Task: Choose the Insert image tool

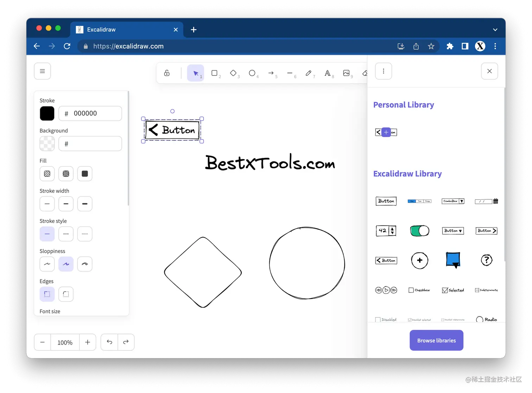Action: tap(347, 73)
